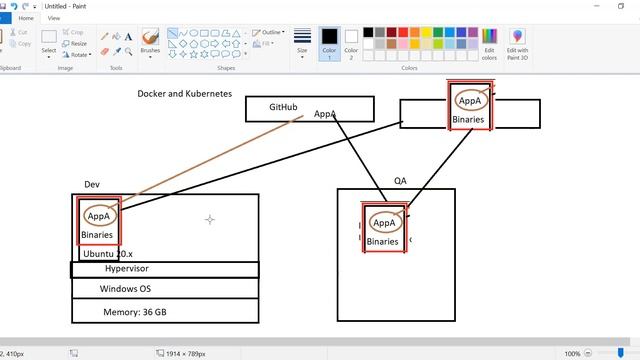Image resolution: width=640 pixels, height=360 pixels.
Task: Click the horizontal canvas scrollbar
Action: pyautogui.click(x=315, y=342)
